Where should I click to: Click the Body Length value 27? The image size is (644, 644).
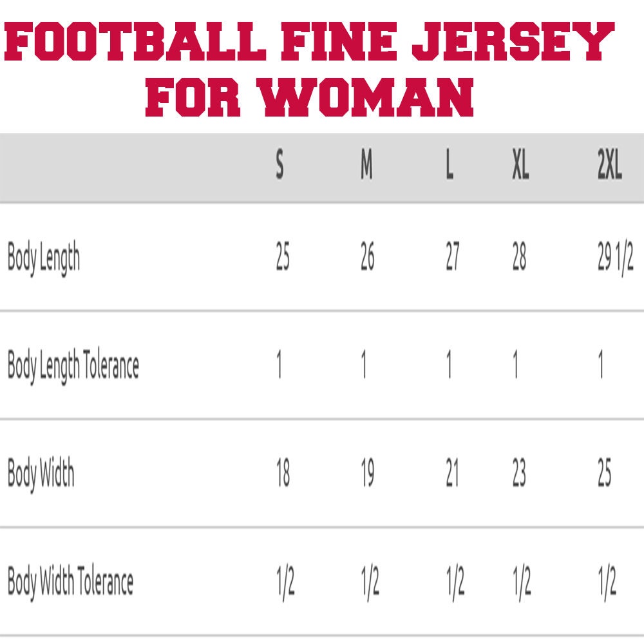click(x=453, y=256)
